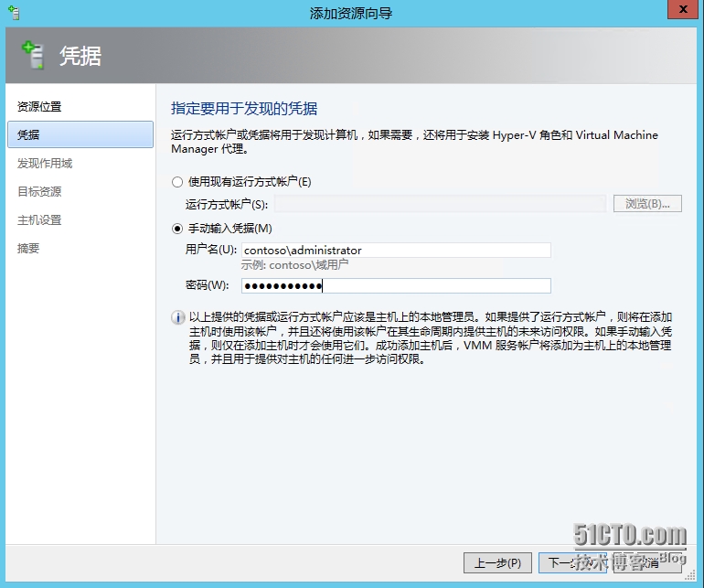This screenshot has height=588, width=704.
Task: Click the 取消 button
Action: 647,562
